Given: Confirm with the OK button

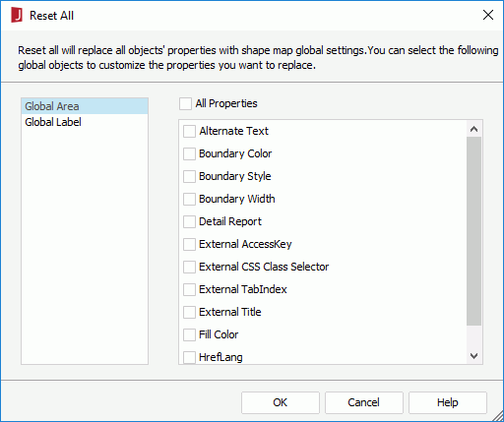Looking at the screenshot, I should 281,402.
